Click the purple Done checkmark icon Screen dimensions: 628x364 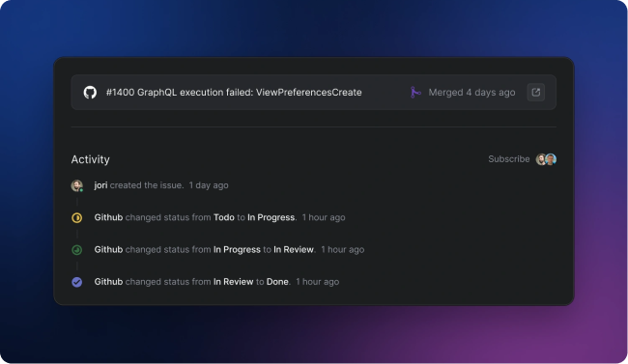tap(77, 282)
